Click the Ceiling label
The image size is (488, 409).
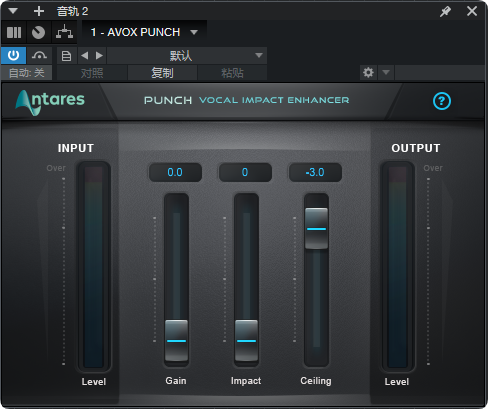point(316,381)
